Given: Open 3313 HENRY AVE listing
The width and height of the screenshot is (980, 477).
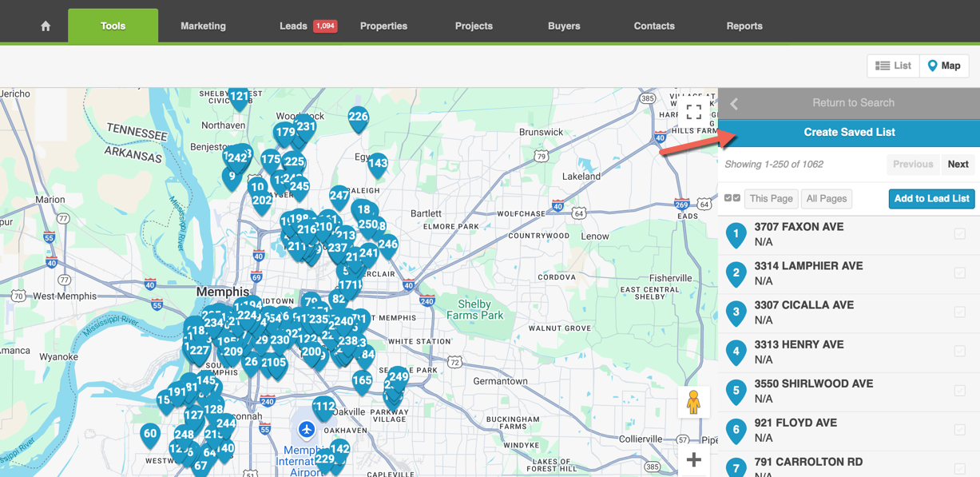Looking at the screenshot, I should point(799,344).
